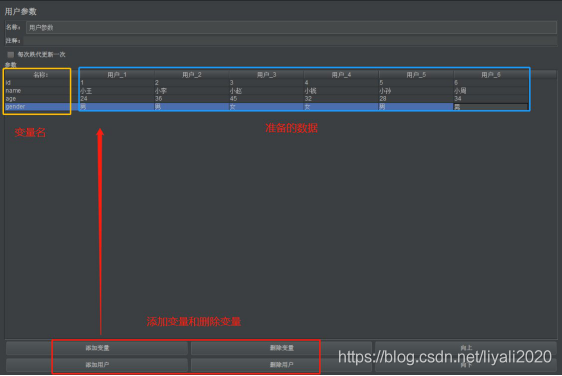Select the 用户_1 column header
The width and height of the screenshot is (562, 376).
coord(117,75)
